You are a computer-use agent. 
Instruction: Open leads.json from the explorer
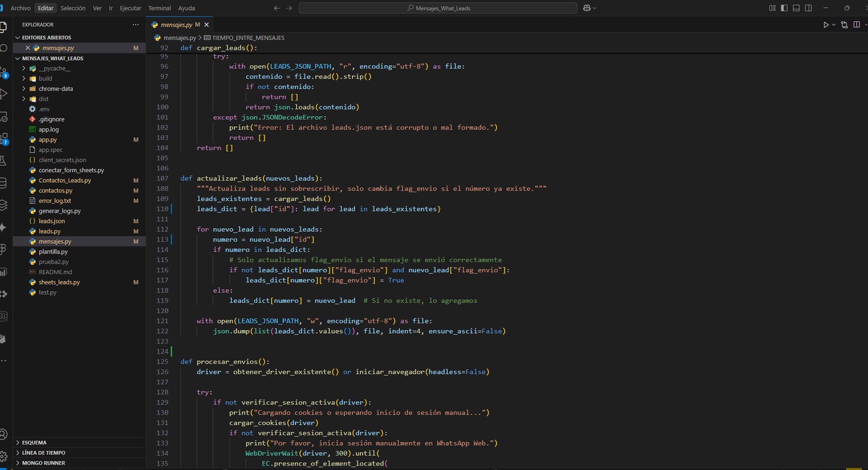(x=52, y=221)
